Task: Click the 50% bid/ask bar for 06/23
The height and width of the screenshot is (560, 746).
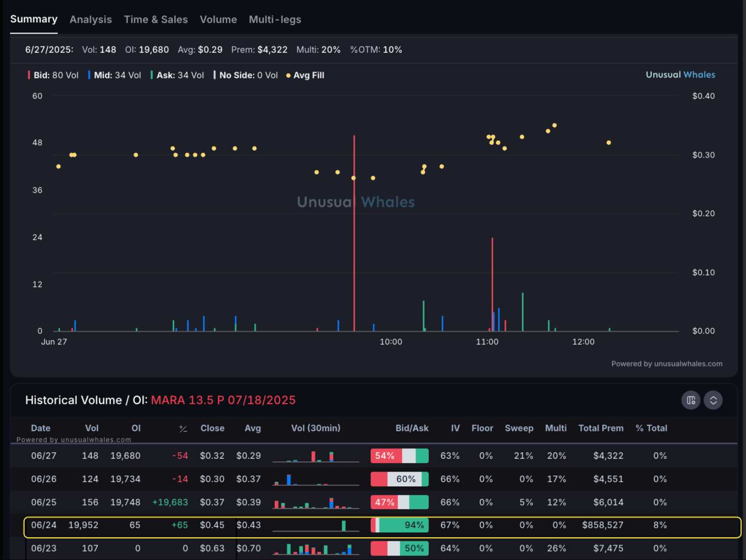Action: 400,548
